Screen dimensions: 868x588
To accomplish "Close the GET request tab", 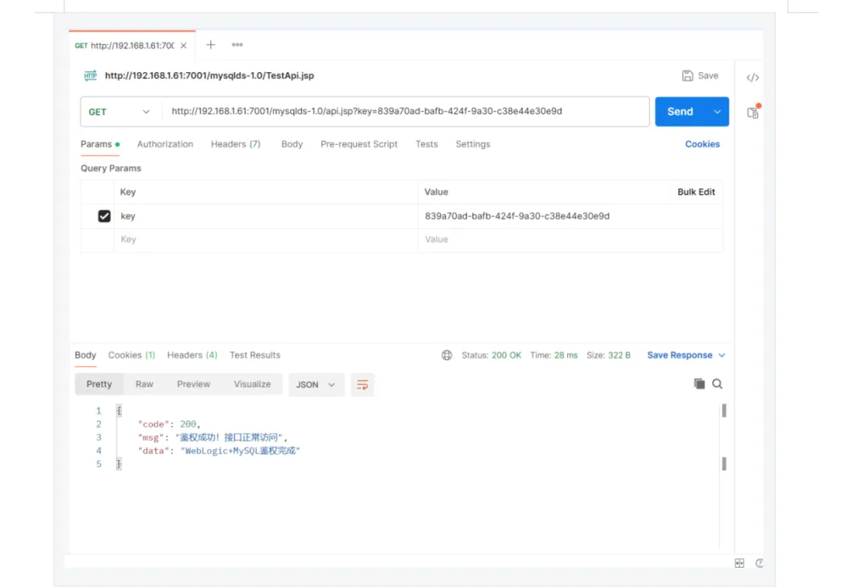I will (x=183, y=46).
